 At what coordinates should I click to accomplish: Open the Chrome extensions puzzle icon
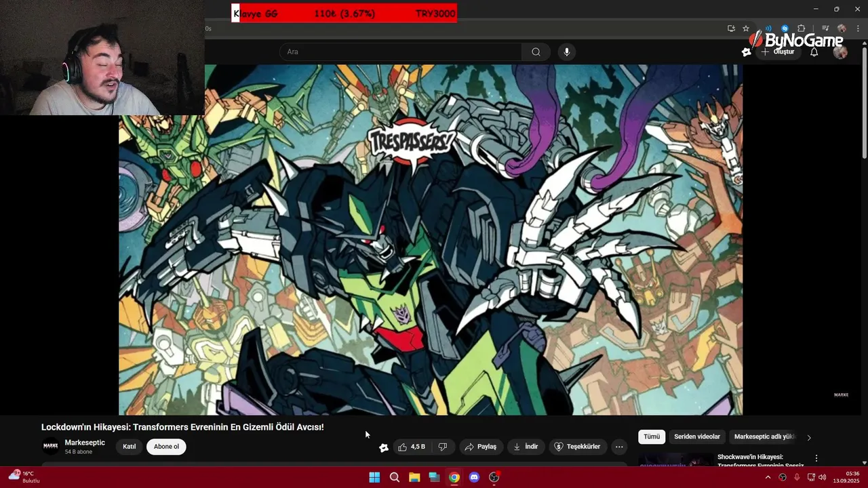tap(802, 28)
